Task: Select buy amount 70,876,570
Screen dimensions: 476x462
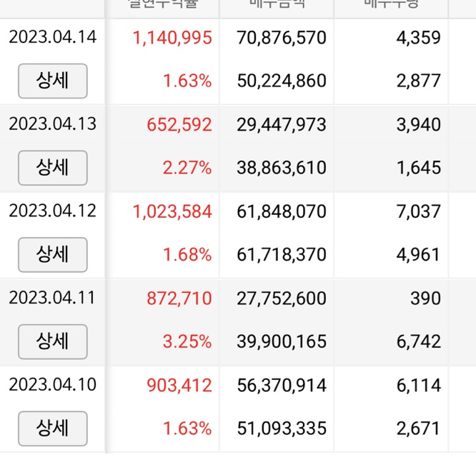Action: (x=281, y=38)
